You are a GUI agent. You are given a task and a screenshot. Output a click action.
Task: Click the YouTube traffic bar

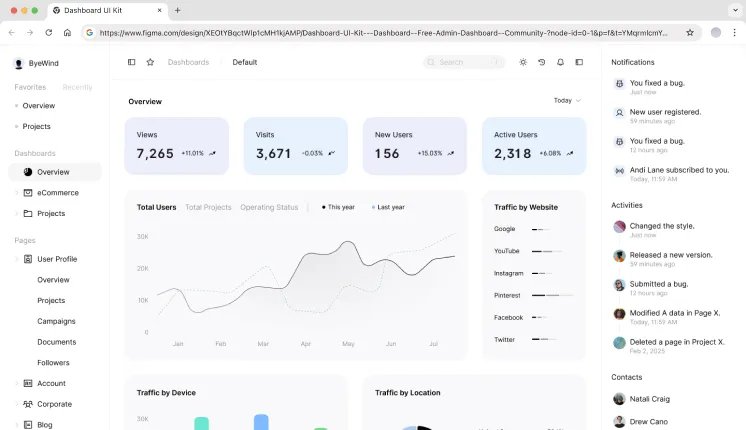tap(547, 251)
